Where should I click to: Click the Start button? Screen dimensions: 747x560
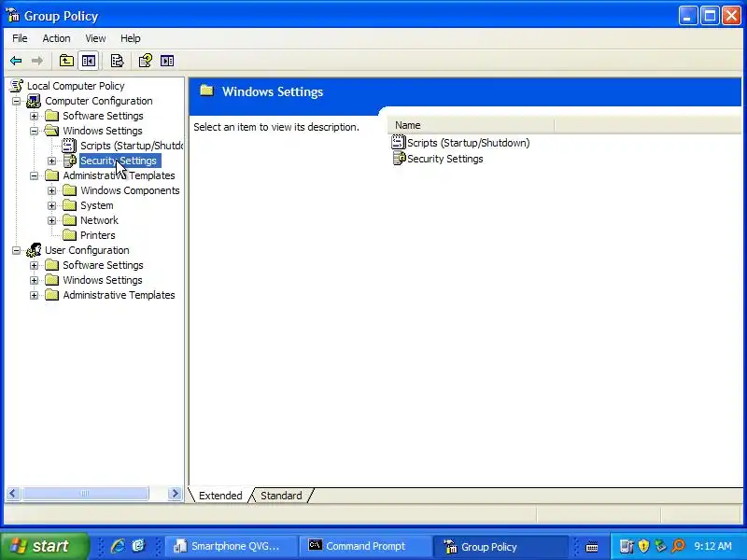[x=44, y=546]
